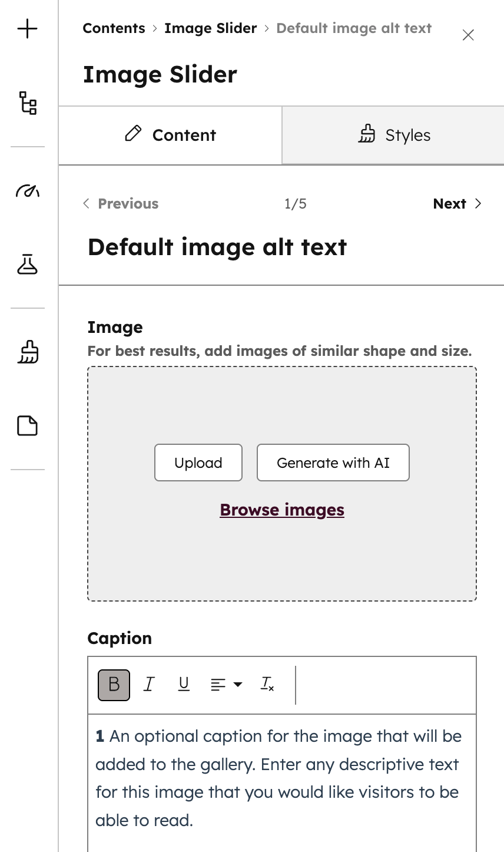Open the site structure tree icon
This screenshot has width=504, height=852.
tap(27, 103)
